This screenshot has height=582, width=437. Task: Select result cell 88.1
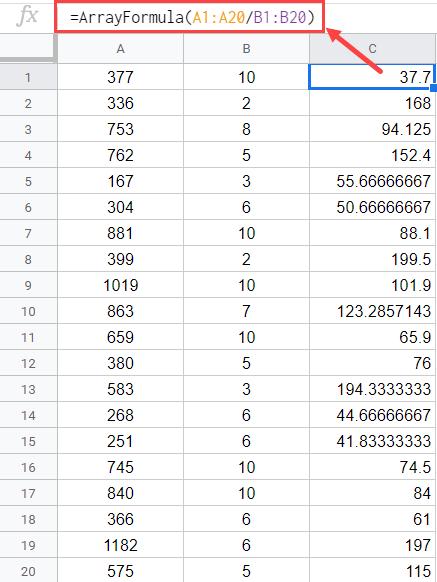pyautogui.click(x=372, y=233)
